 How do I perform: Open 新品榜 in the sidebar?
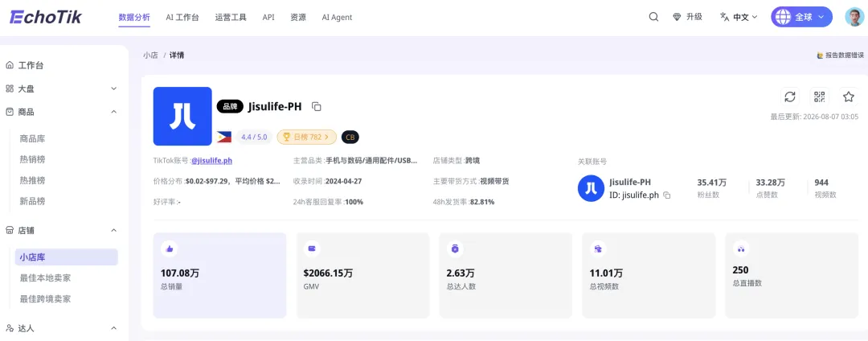32,201
